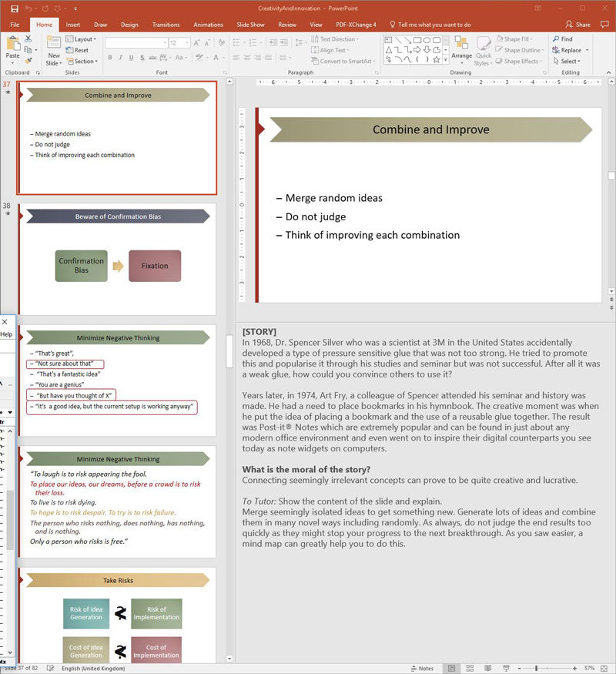616x674 pixels.
Task: Switch to the Slide Show tab
Action: [250, 25]
